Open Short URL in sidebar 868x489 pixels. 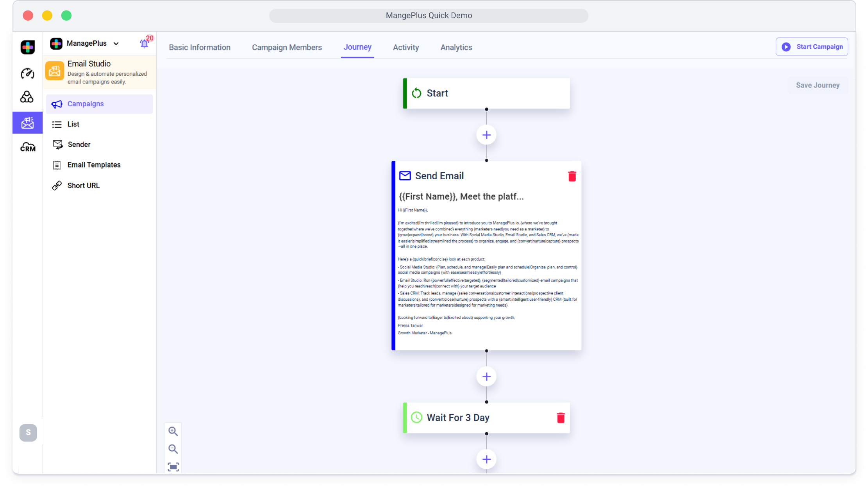click(83, 186)
